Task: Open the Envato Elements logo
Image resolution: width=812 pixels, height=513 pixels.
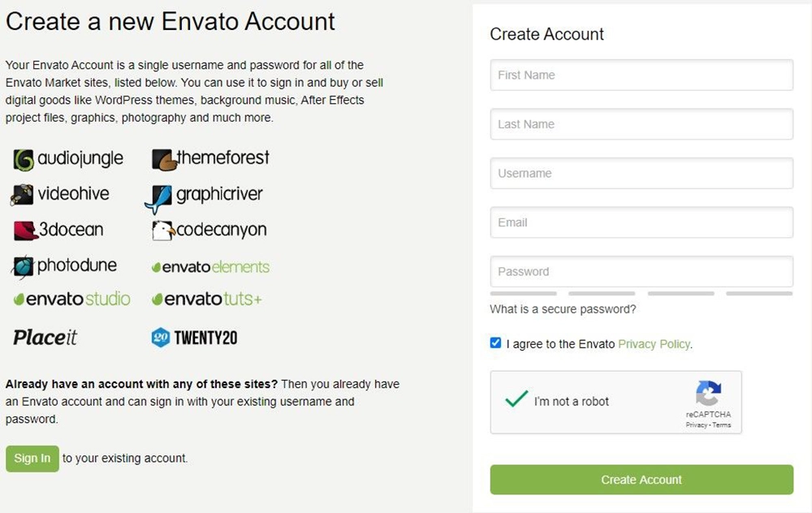Action: click(x=211, y=267)
